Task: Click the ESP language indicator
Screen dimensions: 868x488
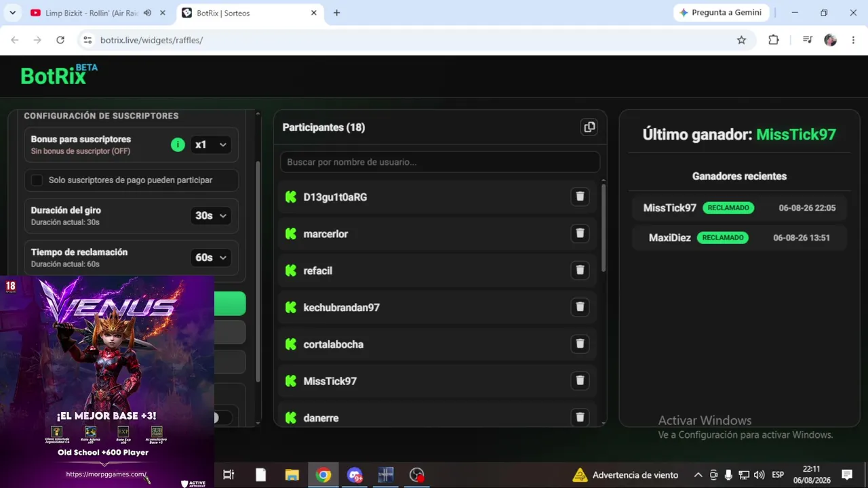Action: (778, 475)
